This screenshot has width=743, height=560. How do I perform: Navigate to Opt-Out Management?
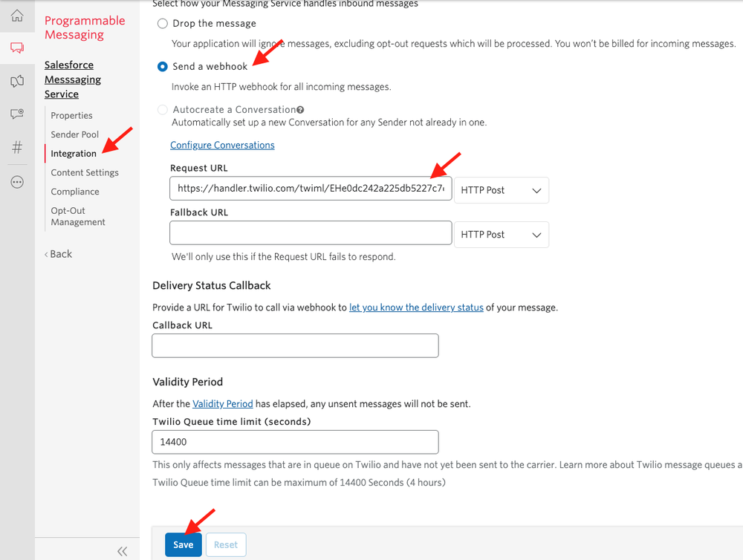pyautogui.click(x=77, y=215)
